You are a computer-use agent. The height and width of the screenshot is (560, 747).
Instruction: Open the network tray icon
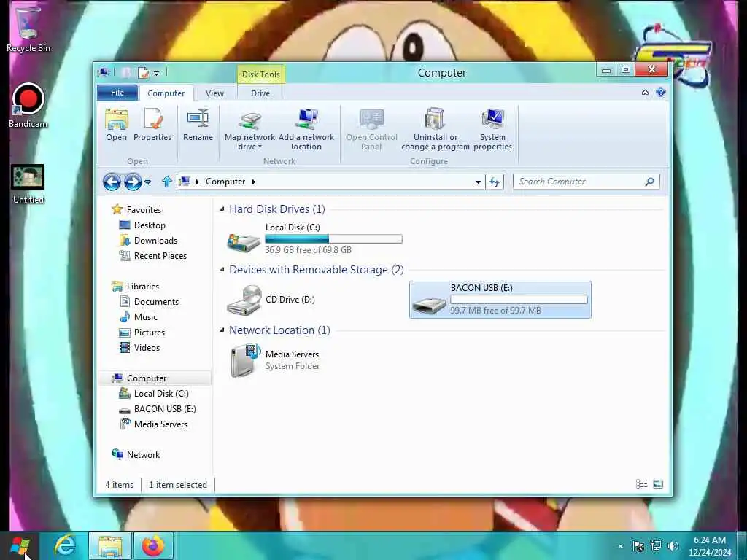(x=656, y=545)
